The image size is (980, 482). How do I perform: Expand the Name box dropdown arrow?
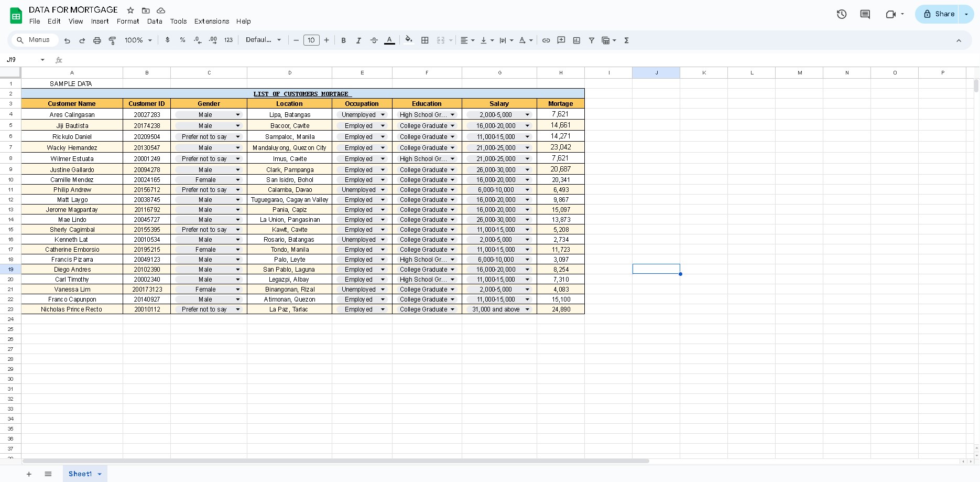(x=42, y=60)
